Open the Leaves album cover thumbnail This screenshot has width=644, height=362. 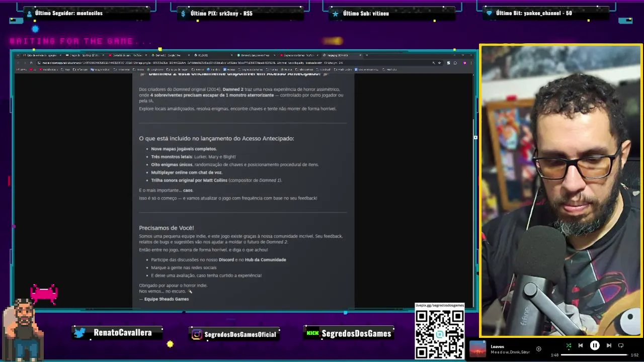click(x=478, y=349)
